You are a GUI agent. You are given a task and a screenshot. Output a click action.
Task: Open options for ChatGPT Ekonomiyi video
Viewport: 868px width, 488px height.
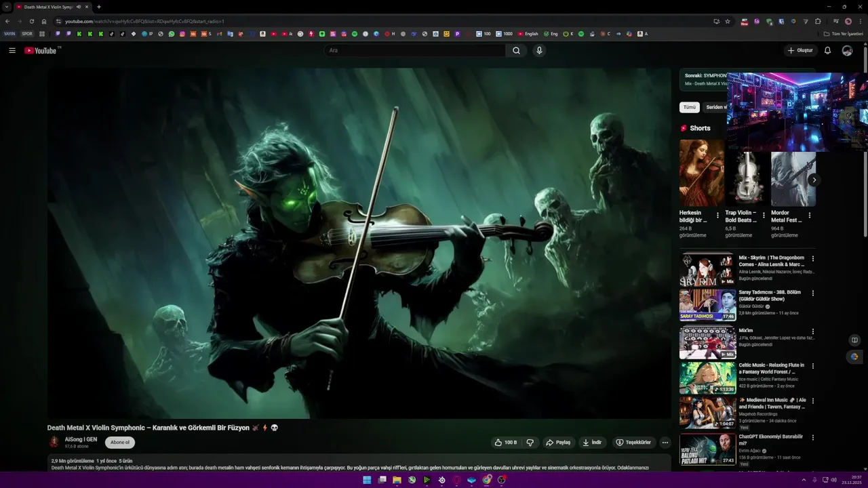tap(813, 438)
